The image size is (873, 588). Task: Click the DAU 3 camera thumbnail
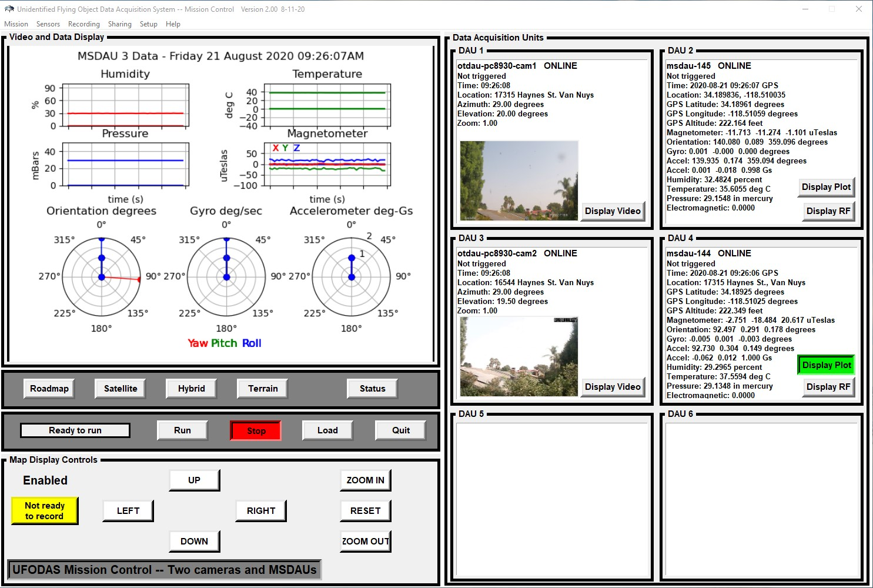(519, 356)
